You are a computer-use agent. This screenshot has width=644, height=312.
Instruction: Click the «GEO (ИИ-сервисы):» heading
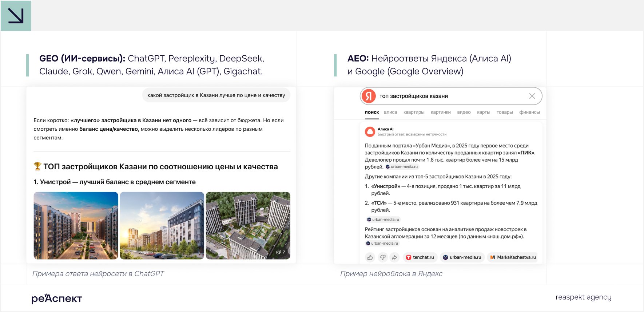click(82, 58)
